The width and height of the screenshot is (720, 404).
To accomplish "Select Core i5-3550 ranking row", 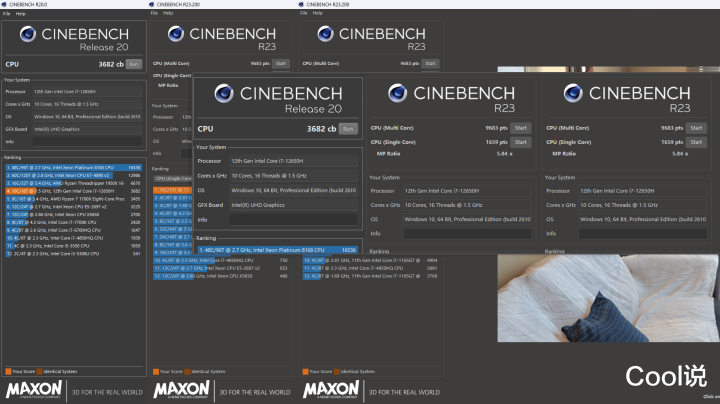I will [x=73, y=246].
